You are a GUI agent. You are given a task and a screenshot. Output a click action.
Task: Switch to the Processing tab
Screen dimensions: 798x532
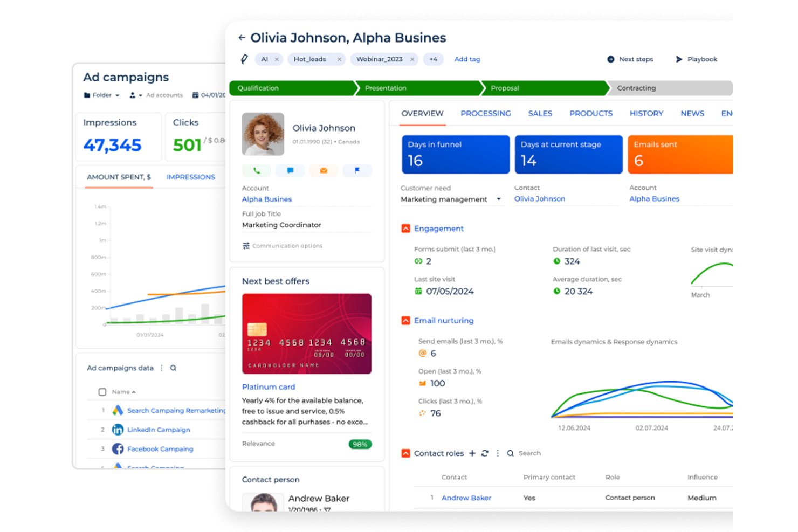[x=486, y=114]
